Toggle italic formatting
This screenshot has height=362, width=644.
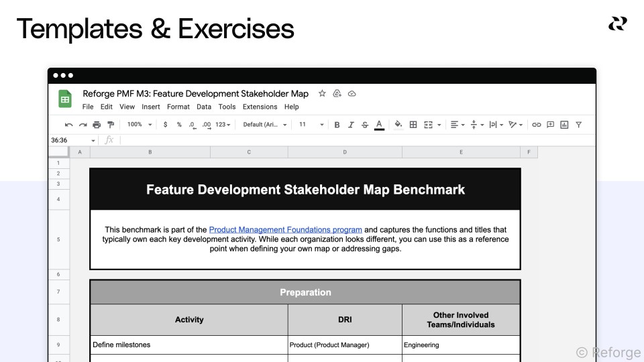click(351, 125)
